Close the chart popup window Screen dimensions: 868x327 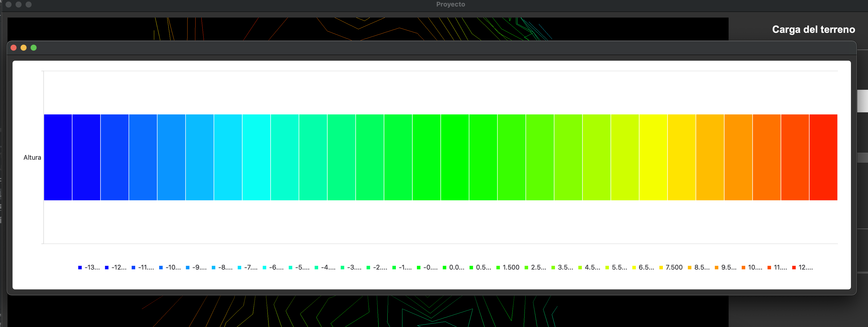pyautogui.click(x=14, y=48)
